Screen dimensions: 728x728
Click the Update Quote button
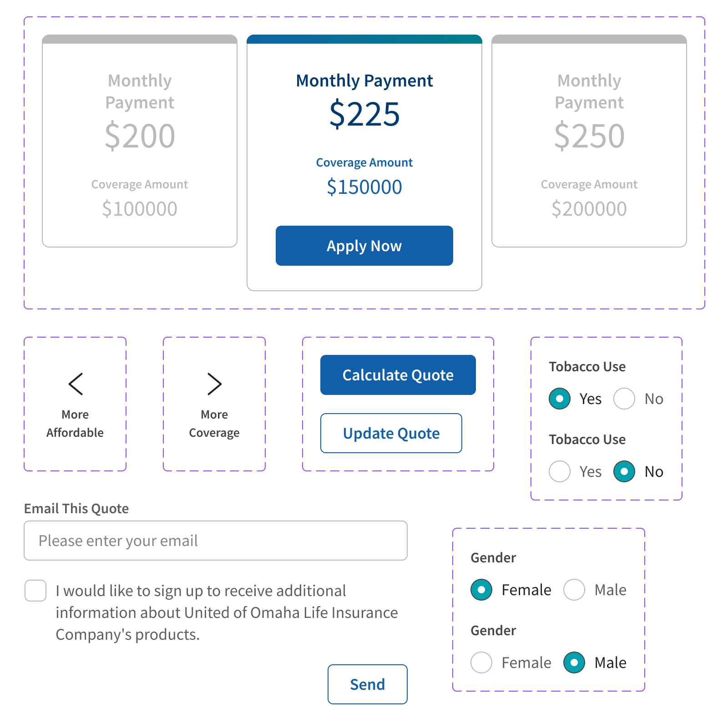click(x=391, y=433)
